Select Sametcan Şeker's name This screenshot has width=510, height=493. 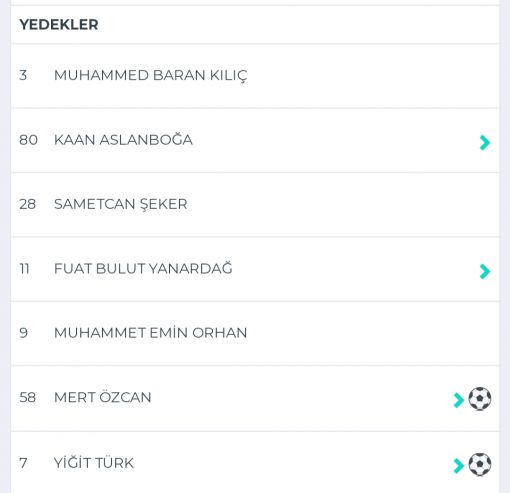(x=121, y=204)
